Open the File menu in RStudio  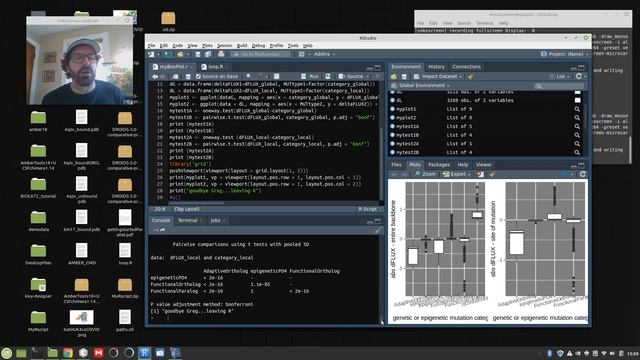click(151, 46)
